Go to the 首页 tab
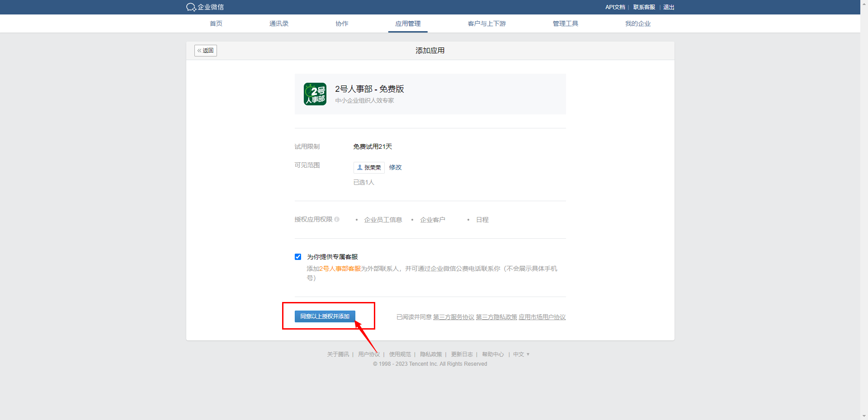868x420 pixels. [x=216, y=24]
